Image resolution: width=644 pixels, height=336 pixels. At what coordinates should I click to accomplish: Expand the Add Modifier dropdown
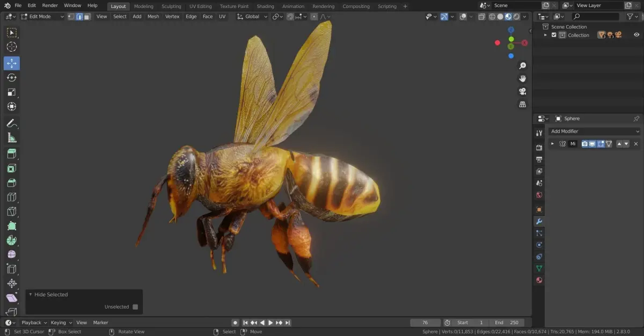595,132
